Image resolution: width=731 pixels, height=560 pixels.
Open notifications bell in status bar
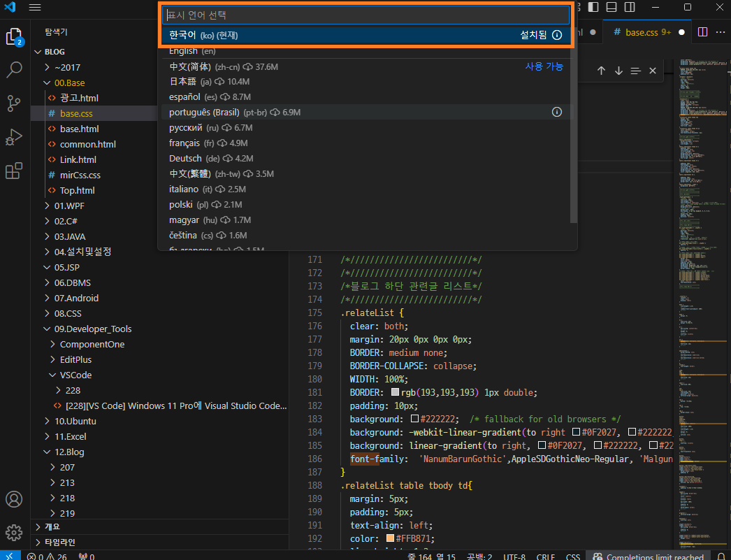pos(721,557)
